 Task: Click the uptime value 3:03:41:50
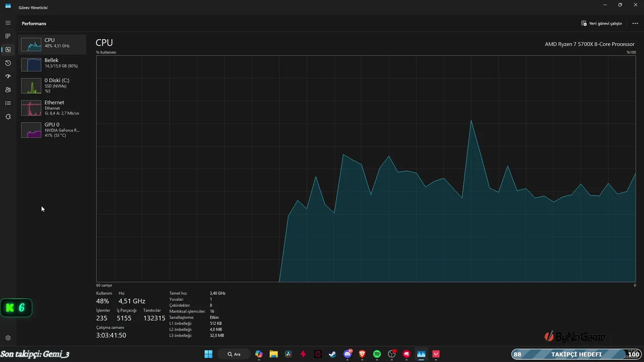click(111, 335)
